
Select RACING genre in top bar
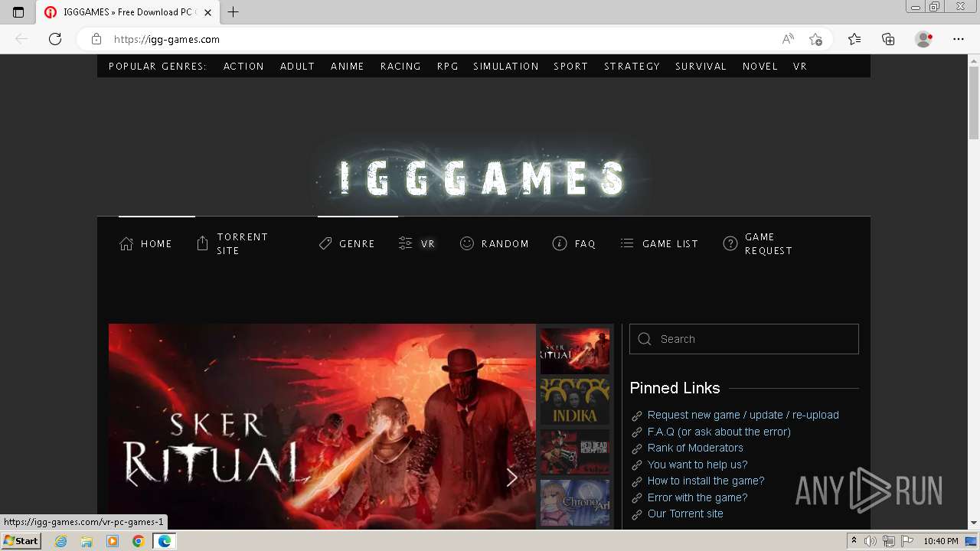[x=400, y=67]
